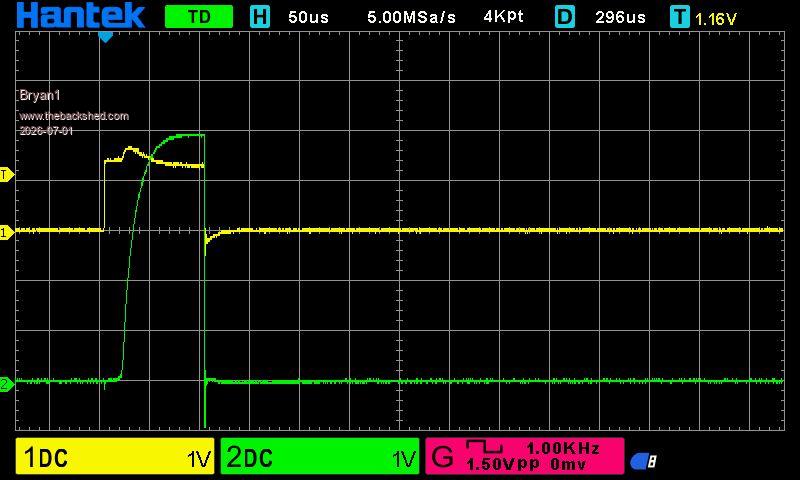Click the yellow T trigger level marker
The width and height of the screenshot is (800, 480).
tap(6, 175)
